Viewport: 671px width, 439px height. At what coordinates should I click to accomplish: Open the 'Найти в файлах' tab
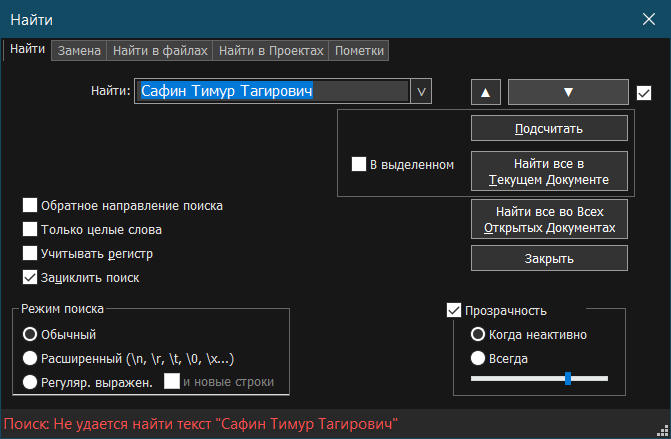[x=160, y=50]
